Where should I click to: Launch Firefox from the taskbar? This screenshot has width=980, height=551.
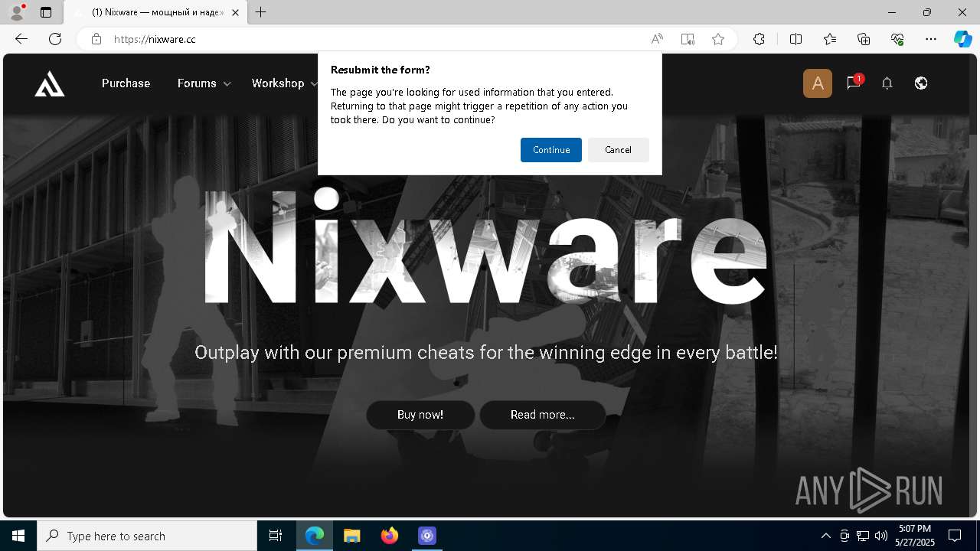(x=390, y=536)
